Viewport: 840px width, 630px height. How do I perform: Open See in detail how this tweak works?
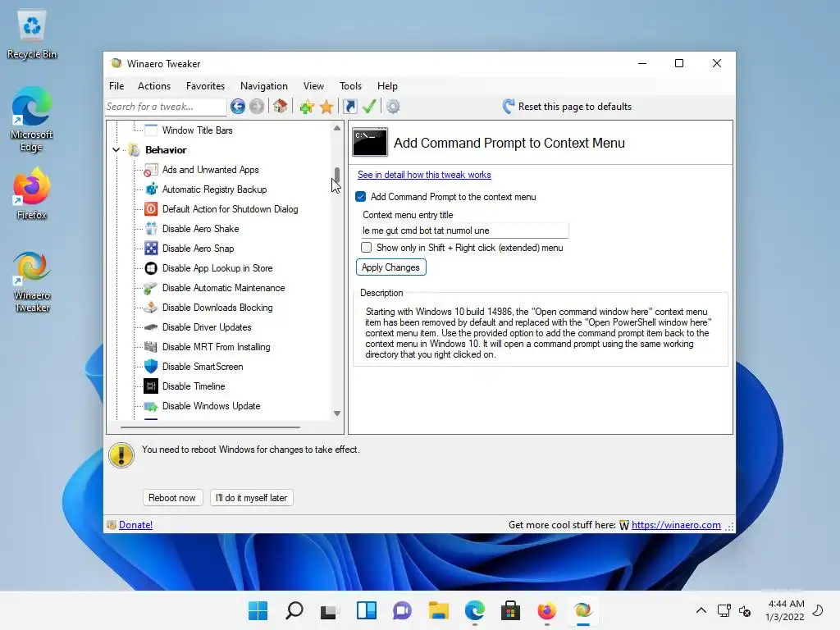pos(424,175)
